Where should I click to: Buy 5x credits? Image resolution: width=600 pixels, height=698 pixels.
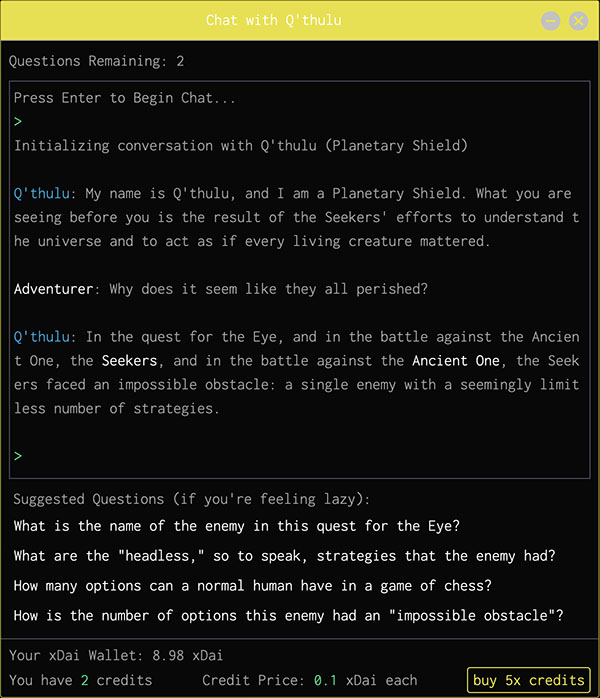click(528, 680)
